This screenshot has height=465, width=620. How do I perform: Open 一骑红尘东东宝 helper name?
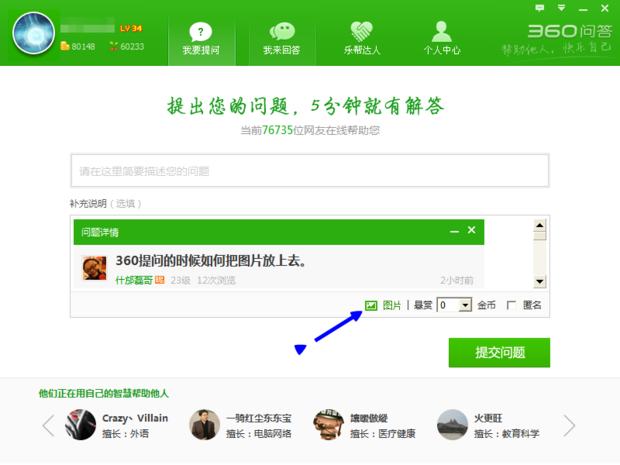pos(259,418)
